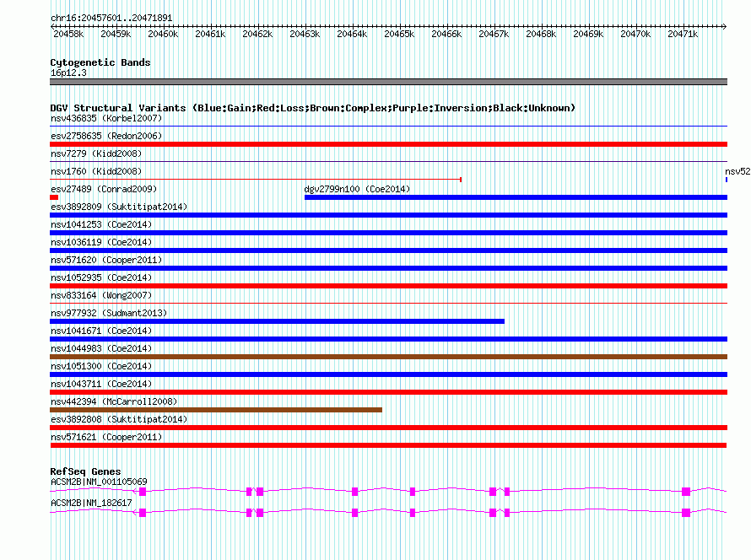Screen dimensions: 751x560
Task: Click the rightmost exon of ACSM2B NM_001105069
Action: [686, 492]
